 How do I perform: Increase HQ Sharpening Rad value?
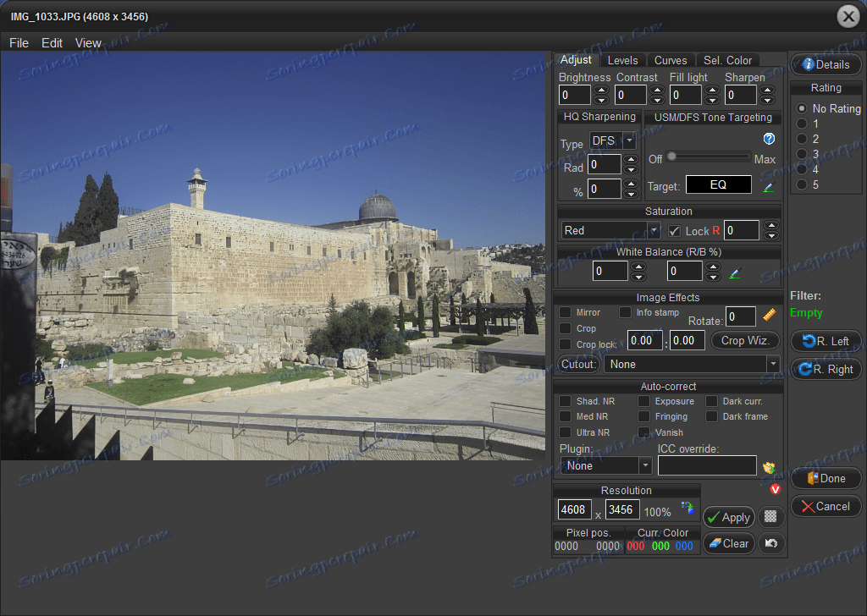pos(631,159)
